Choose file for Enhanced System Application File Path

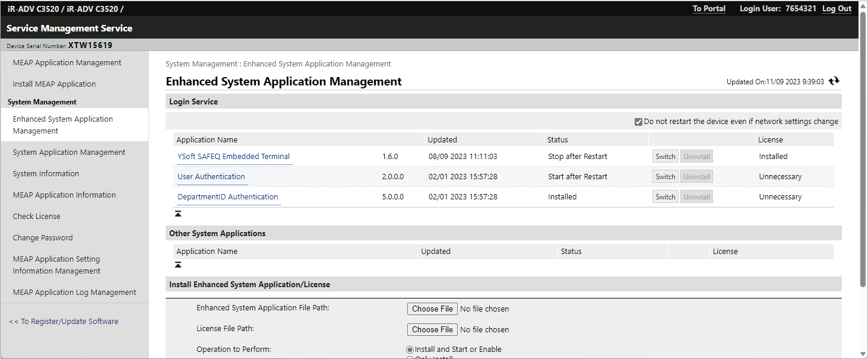tap(432, 309)
